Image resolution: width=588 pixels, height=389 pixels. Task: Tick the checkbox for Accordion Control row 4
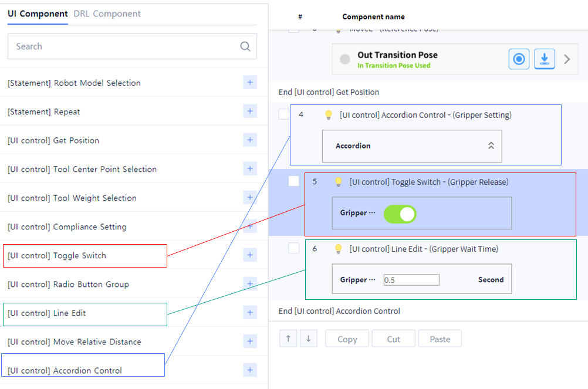[x=283, y=114]
